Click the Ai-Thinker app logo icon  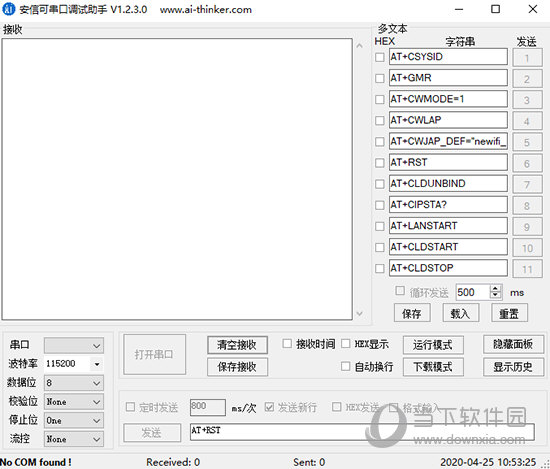(8, 9)
